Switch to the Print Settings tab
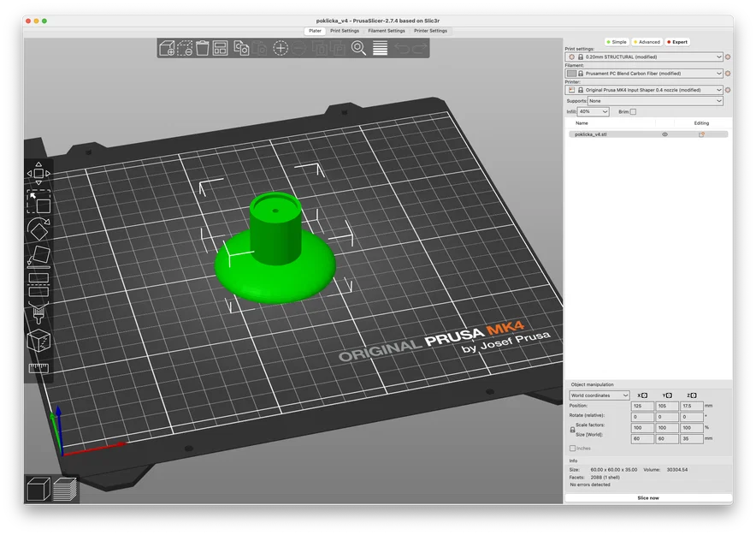 tap(345, 31)
